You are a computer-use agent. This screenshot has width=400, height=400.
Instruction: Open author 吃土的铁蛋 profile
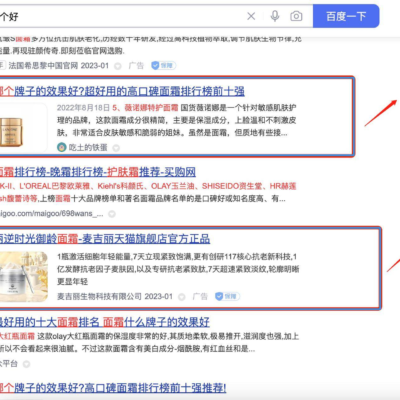point(88,147)
